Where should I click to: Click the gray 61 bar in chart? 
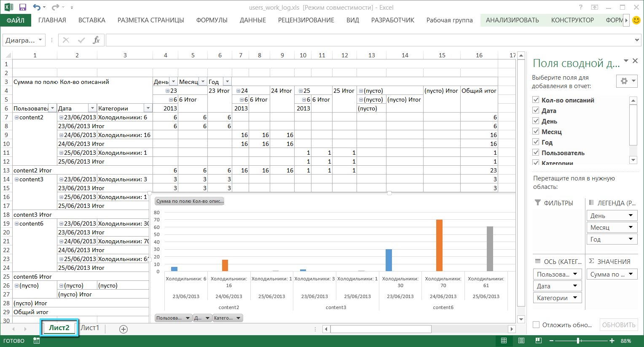tap(490, 249)
